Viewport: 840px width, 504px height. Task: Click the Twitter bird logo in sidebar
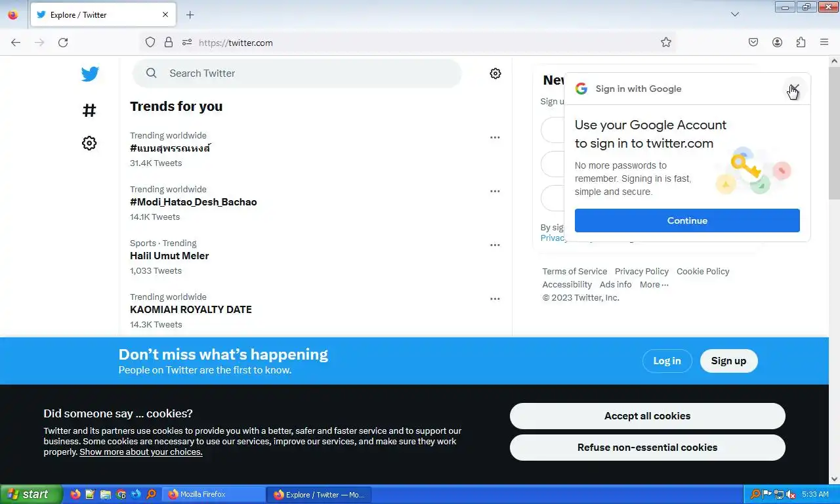[x=90, y=73]
